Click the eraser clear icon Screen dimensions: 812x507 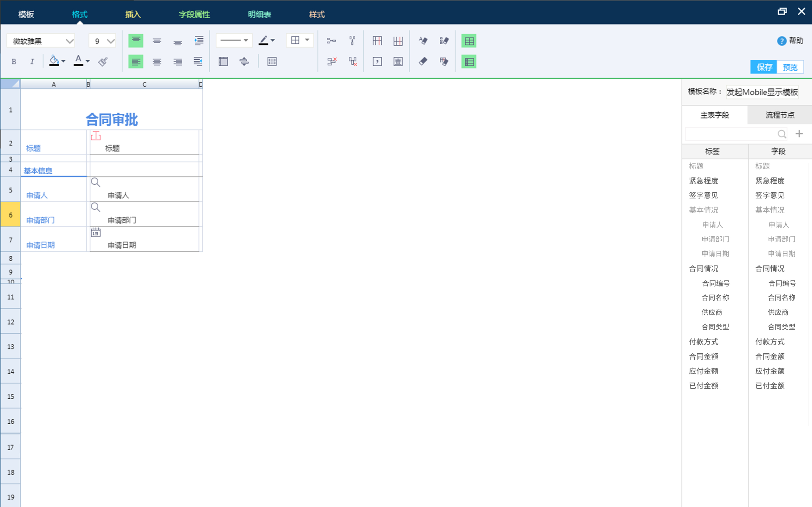[423, 61]
